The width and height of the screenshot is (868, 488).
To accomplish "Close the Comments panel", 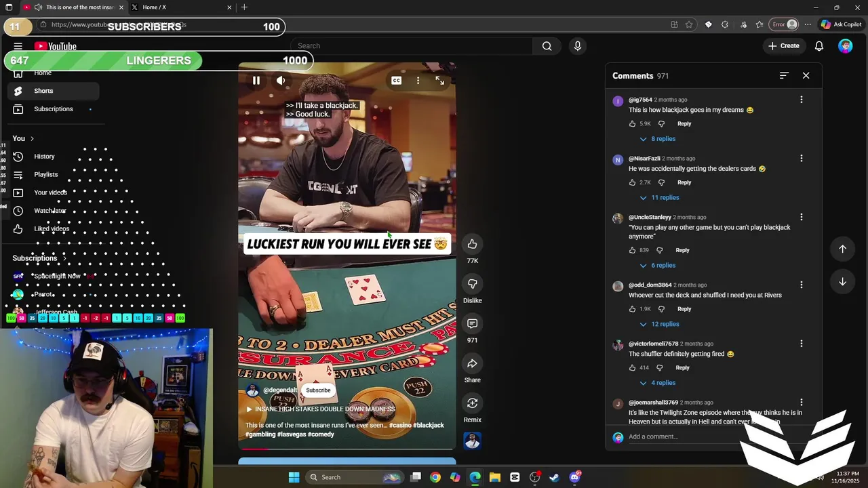I will pyautogui.click(x=806, y=76).
